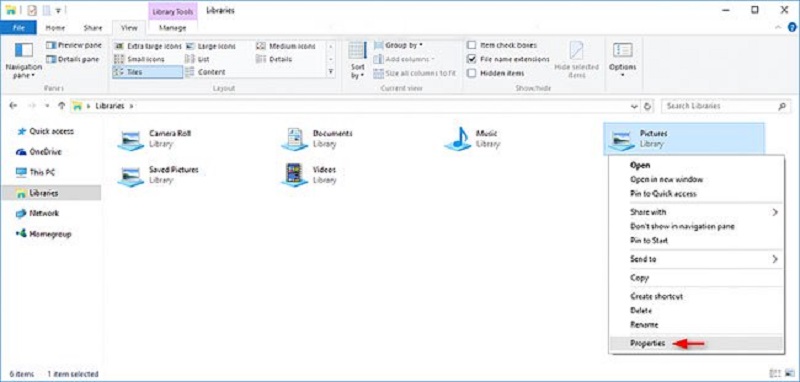This screenshot has height=382, width=800.
Task: Switch to Large icons layout
Action: click(x=211, y=46)
